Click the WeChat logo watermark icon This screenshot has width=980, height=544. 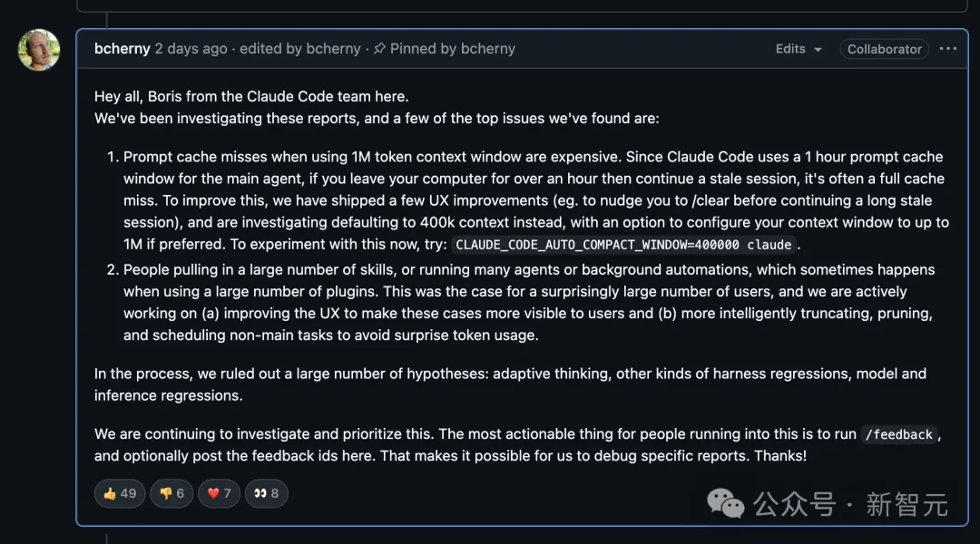pyautogui.click(x=726, y=502)
